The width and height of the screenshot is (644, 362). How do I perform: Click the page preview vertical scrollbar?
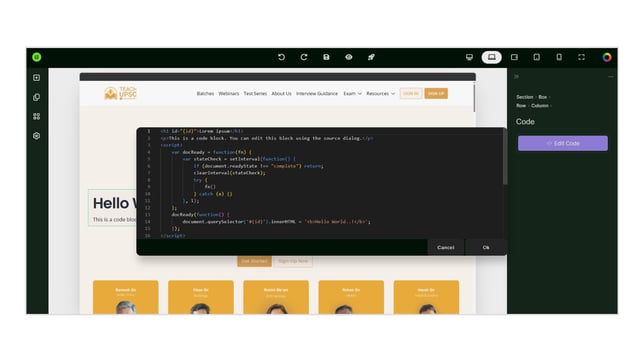pyautogui.click(x=474, y=97)
